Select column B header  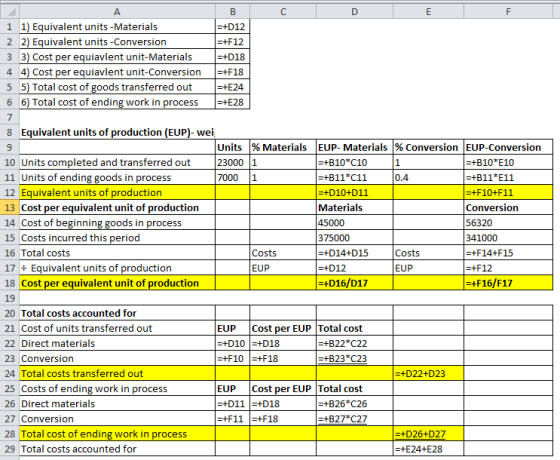[x=232, y=12]
